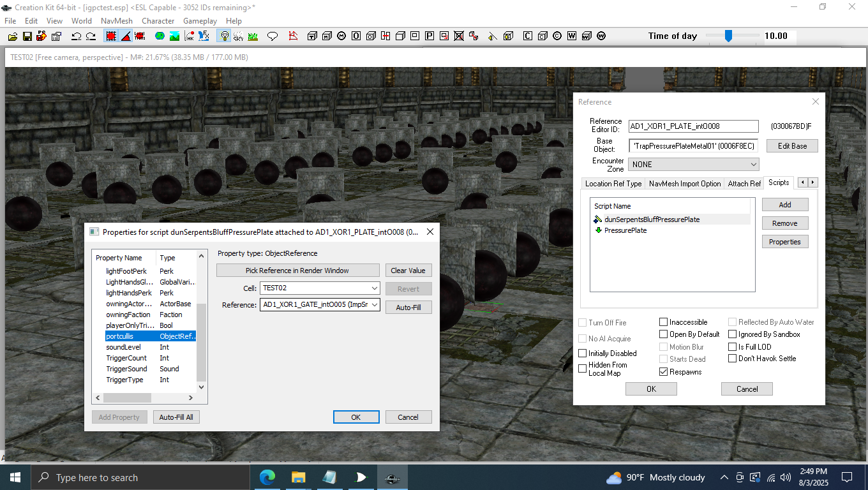Click the circled M toolbar icon
This screenshot has width=868, height=490.
[x=341, y=36]
